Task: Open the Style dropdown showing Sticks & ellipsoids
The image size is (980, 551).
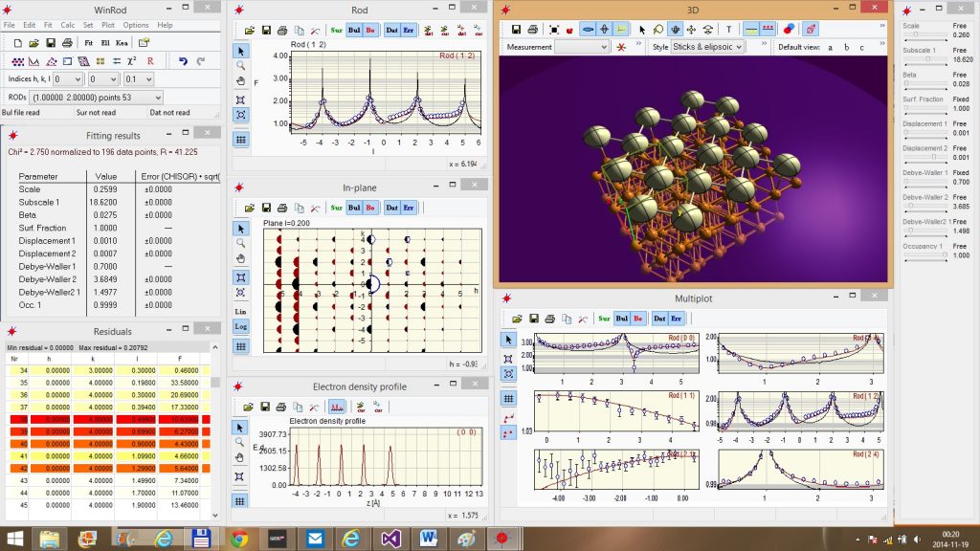Action: pyautogui.click(x=707, y=47)
